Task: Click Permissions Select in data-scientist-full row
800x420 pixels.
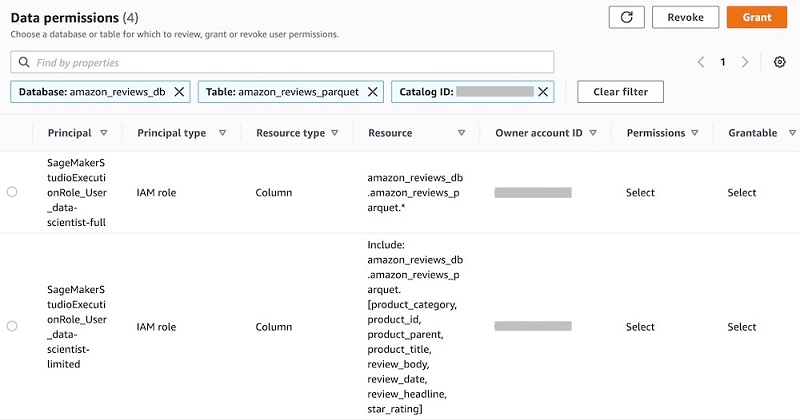Action: click(x=640, y=192)
